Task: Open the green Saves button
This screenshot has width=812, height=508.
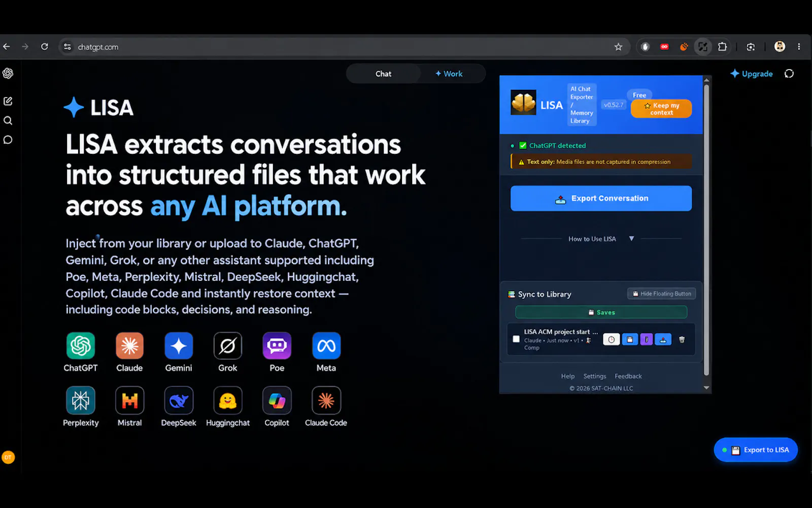Action: [601, 312]
